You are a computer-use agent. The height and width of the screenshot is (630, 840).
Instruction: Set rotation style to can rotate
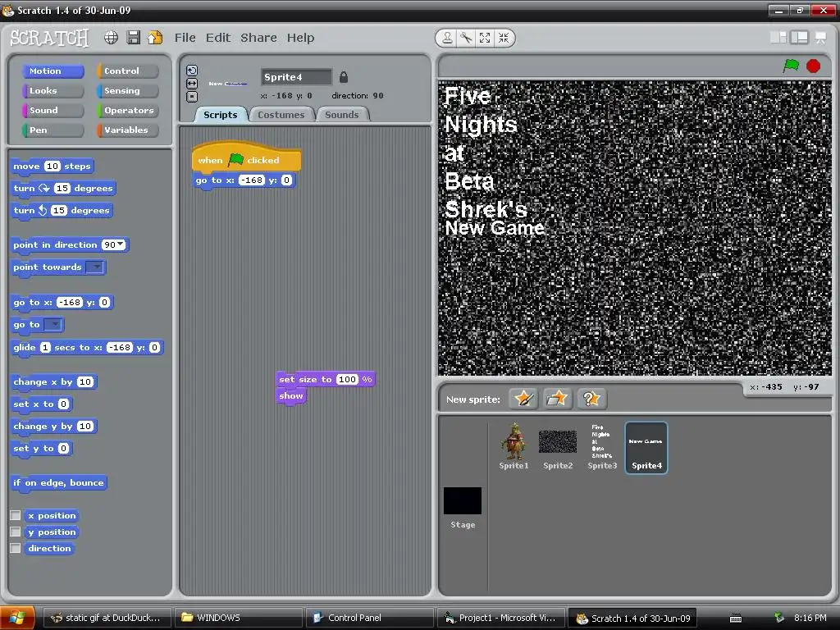[x=192, y=71]
